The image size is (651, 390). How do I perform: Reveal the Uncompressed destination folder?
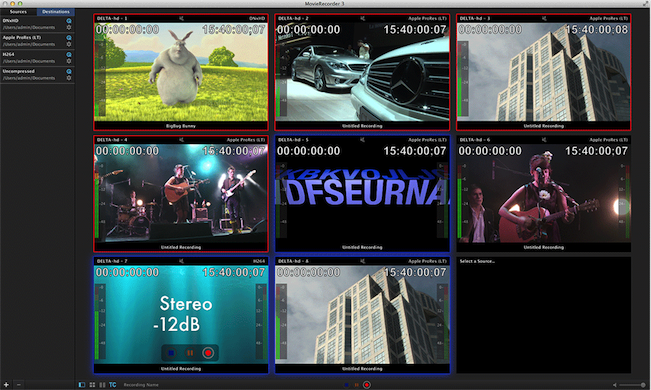(69, 71)
